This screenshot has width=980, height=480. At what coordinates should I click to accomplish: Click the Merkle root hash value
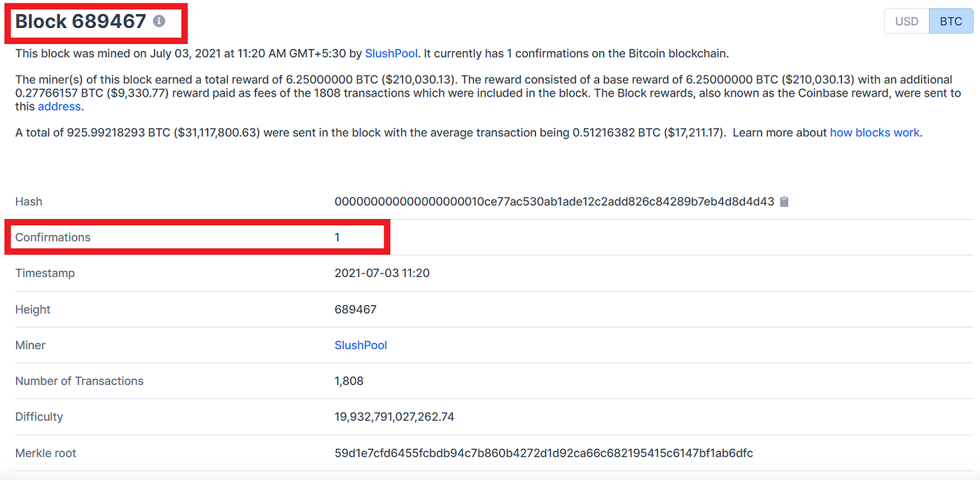pyautogui.click(x=544, y=453)
